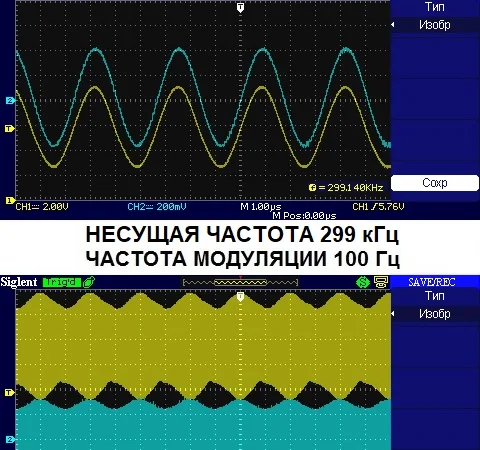Click the lower Тип menu entry
480x450 pixels.
click(x=435, y=296)
